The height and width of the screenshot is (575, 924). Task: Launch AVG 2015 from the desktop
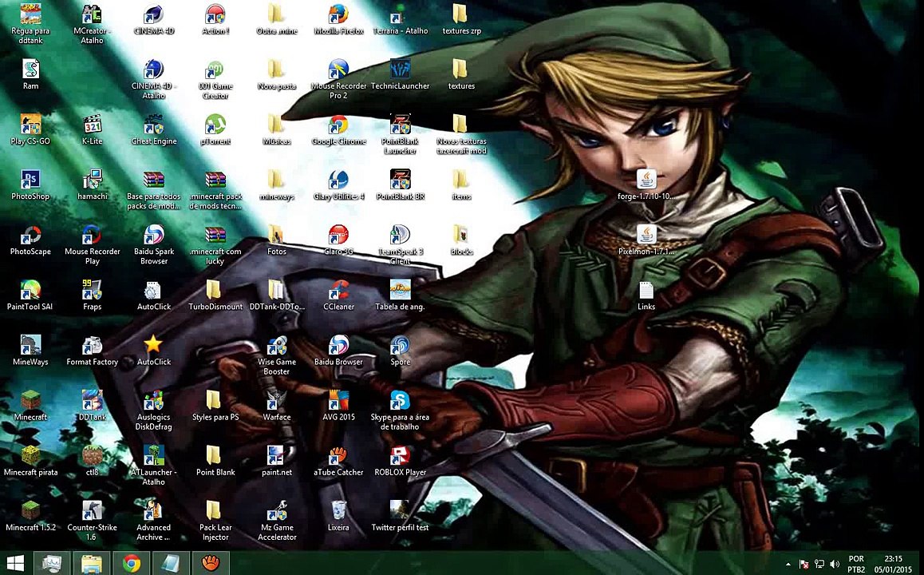pos(338,400)
